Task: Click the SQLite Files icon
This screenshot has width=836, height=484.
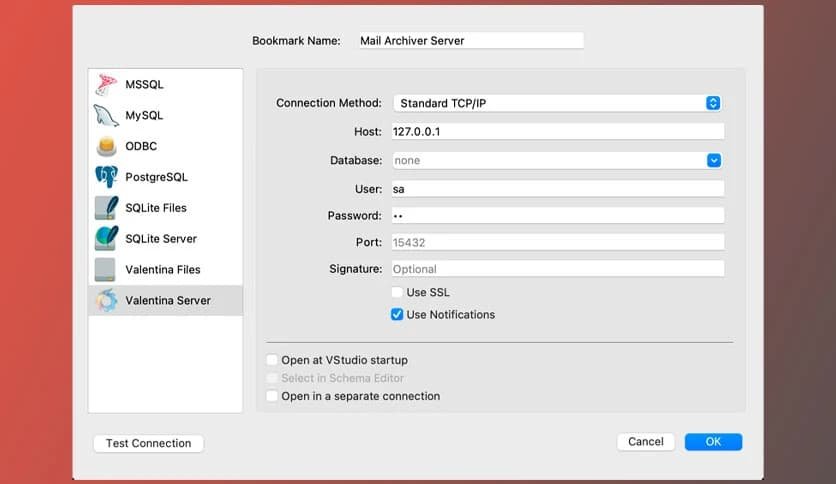Action: 106,208
